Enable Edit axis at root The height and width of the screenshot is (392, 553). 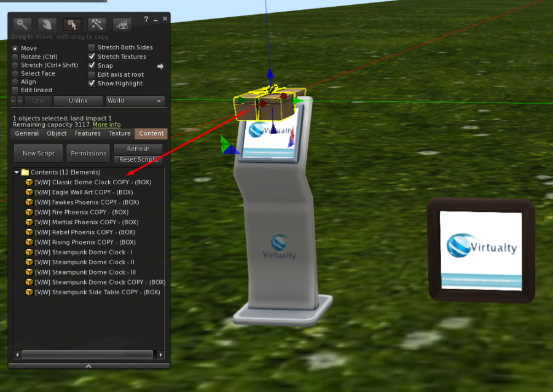tap(92, 74)
